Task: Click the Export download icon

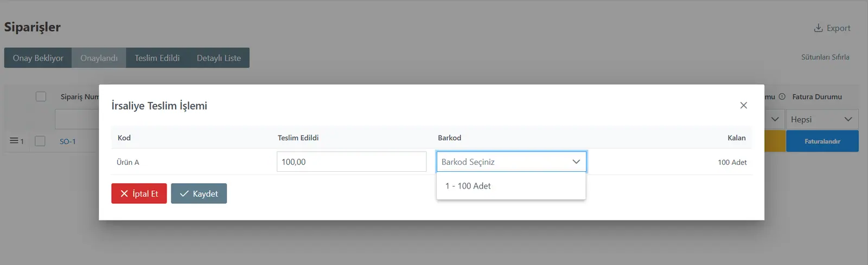Action: click(x=818, y=28)
